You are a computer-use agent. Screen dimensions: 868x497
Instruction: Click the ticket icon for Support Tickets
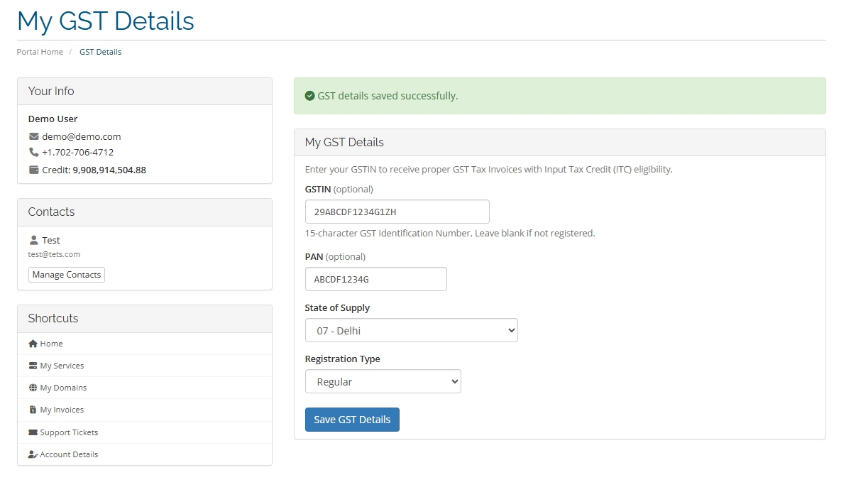(33, 432)
